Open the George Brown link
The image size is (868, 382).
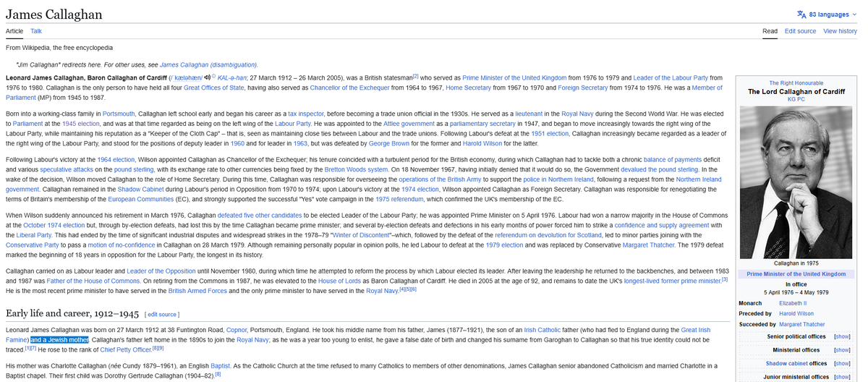(390, 144)
